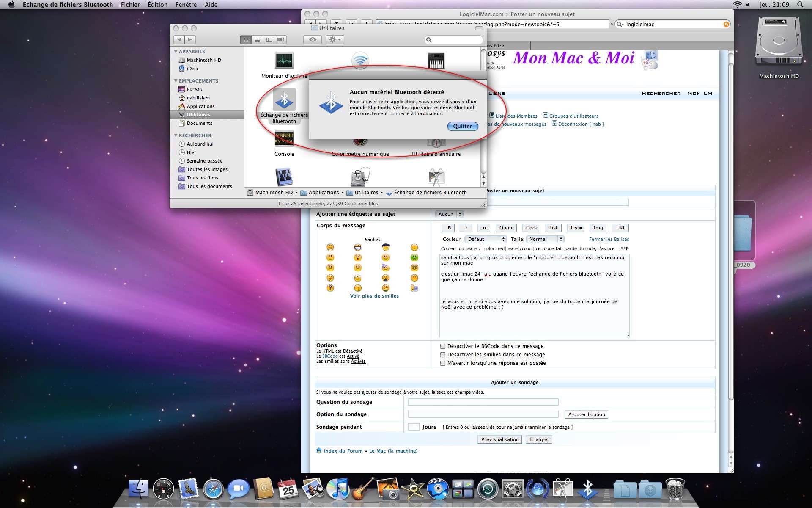Open Finder from the Dock
Viewport: 812px width, 508px height.
(138, 489)
